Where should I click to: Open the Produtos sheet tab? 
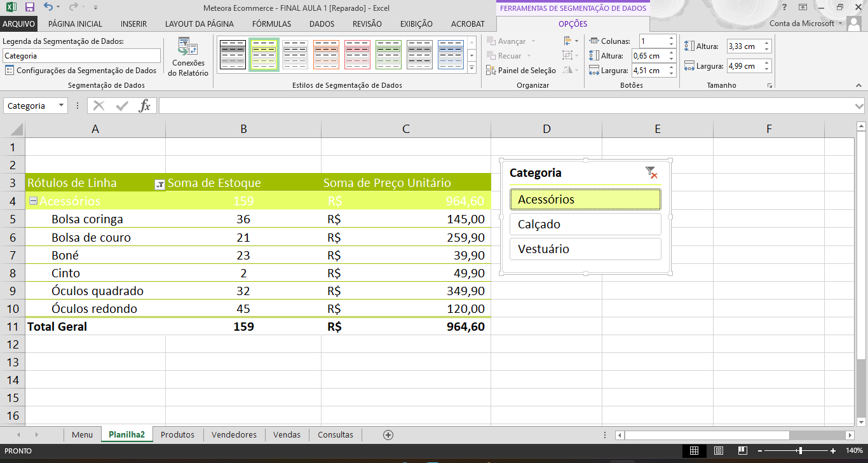177,435
